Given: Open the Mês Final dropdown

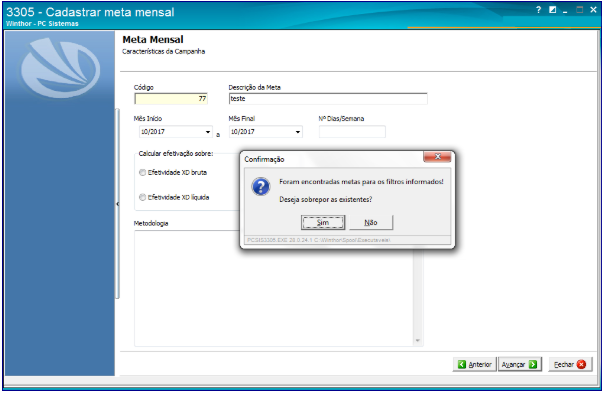Looking at the screenshot, I should click(298, 132).
